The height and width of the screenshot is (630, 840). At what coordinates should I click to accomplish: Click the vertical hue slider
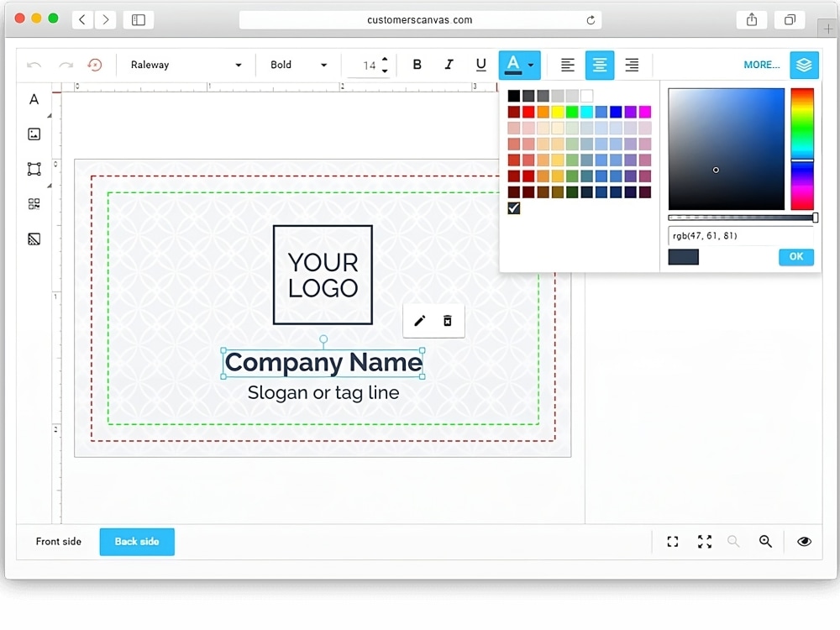click(x=802, y=149)
